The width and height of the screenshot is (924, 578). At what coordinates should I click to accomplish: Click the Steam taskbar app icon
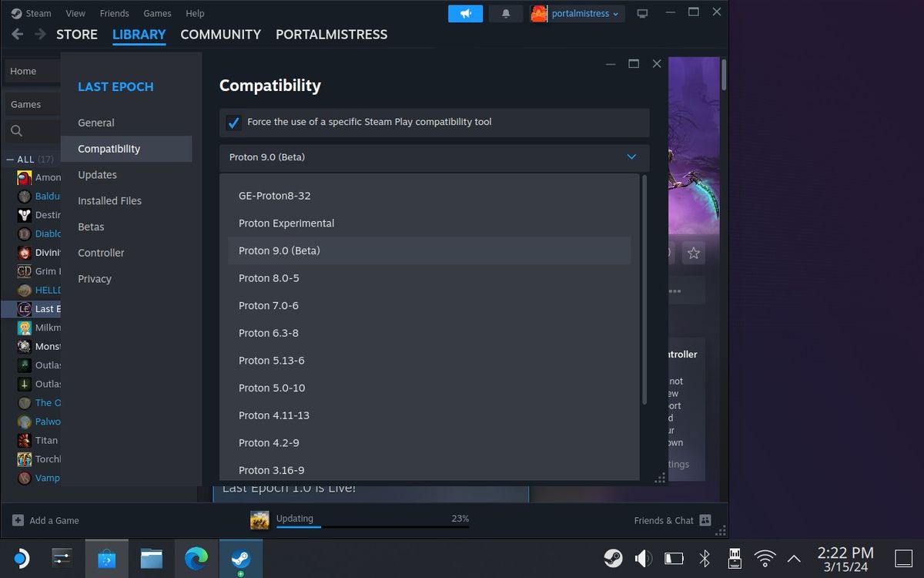point(241,558)
